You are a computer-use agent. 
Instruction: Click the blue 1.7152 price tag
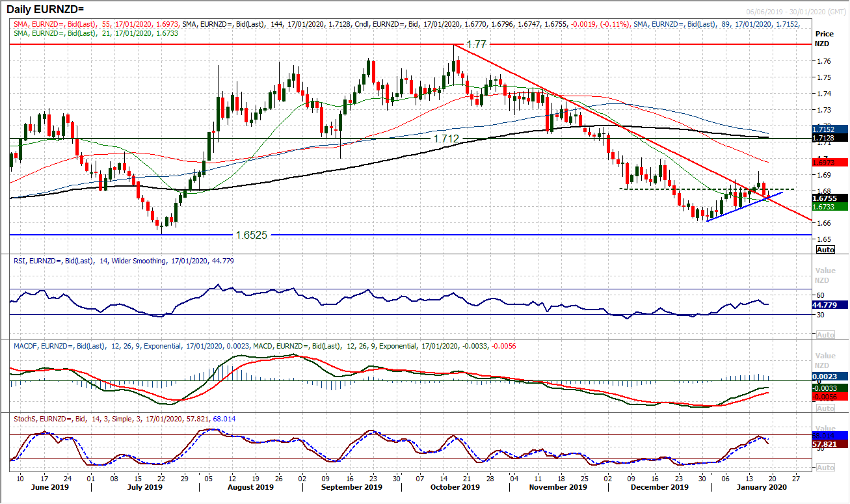[825, 129]
